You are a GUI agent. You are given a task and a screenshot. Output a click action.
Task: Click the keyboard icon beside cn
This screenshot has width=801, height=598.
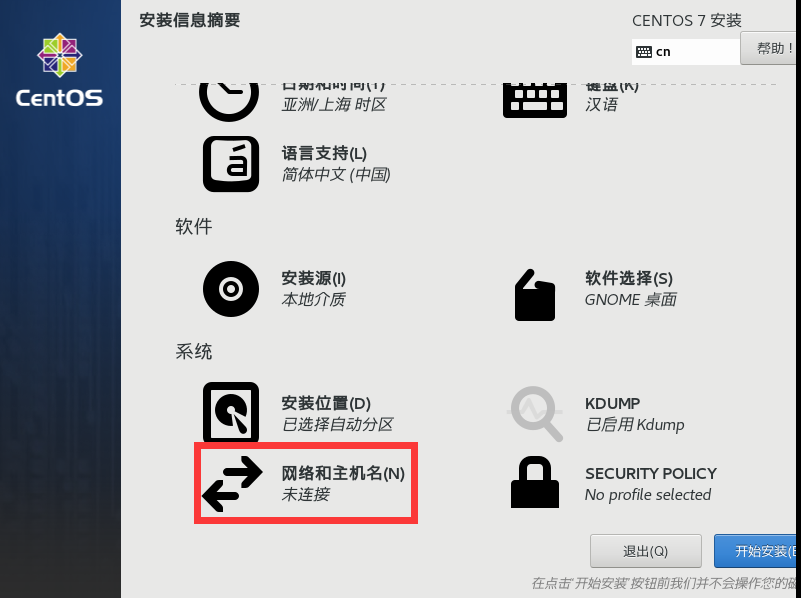pos(644,52)
